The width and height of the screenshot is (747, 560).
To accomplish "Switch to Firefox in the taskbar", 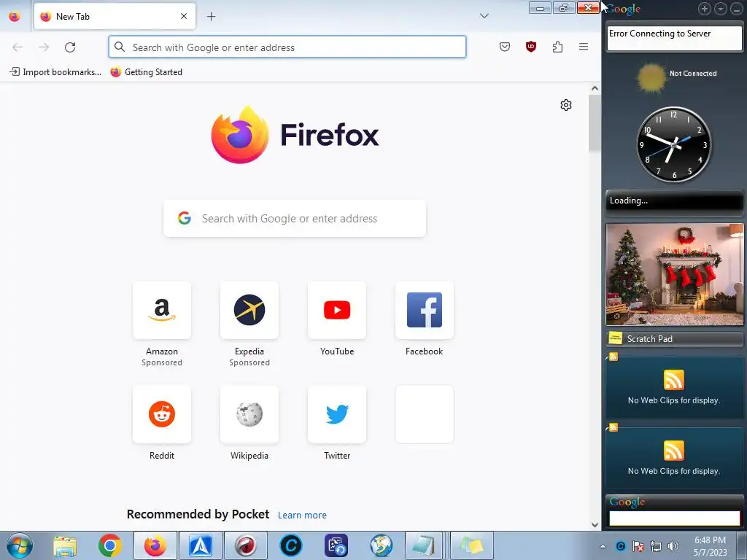I will coord(155,545).
